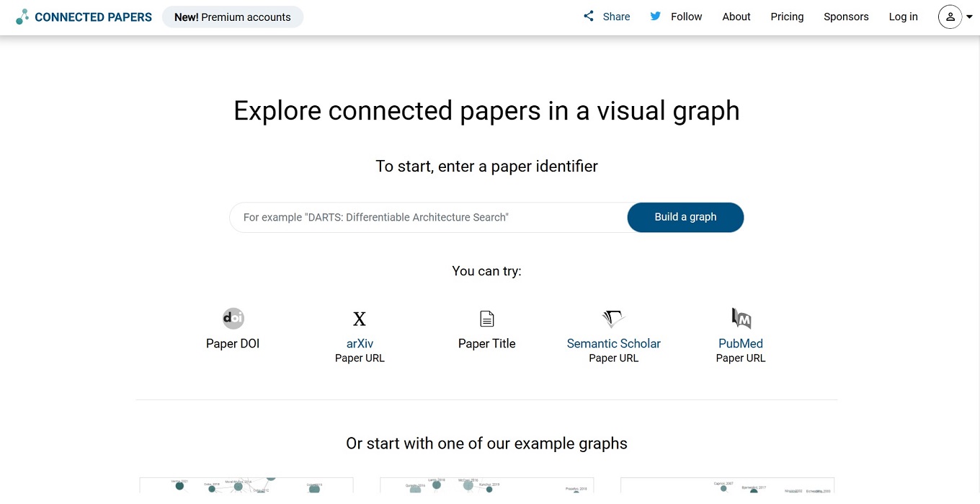
Task: Open the PubMed text link
Action: (741, 344)
